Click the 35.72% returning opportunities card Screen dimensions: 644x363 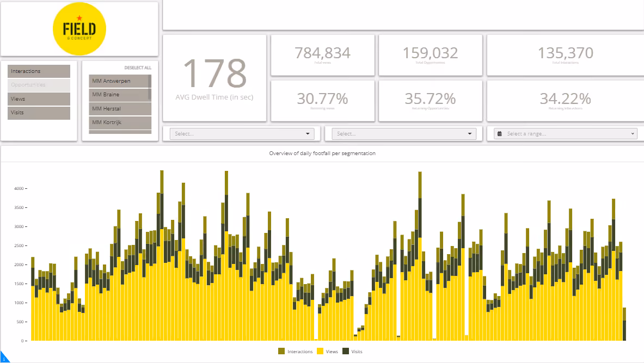tap(431, 101)
